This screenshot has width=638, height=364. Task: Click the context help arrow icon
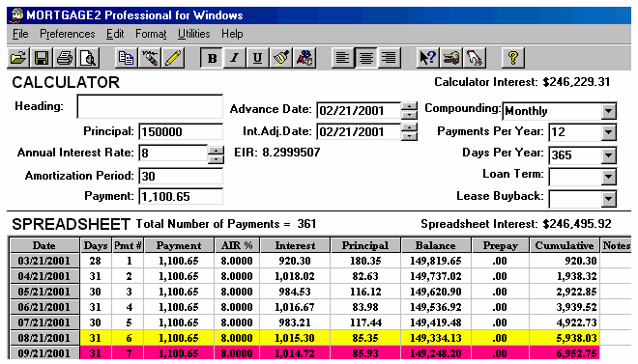(x=427, y=58)
